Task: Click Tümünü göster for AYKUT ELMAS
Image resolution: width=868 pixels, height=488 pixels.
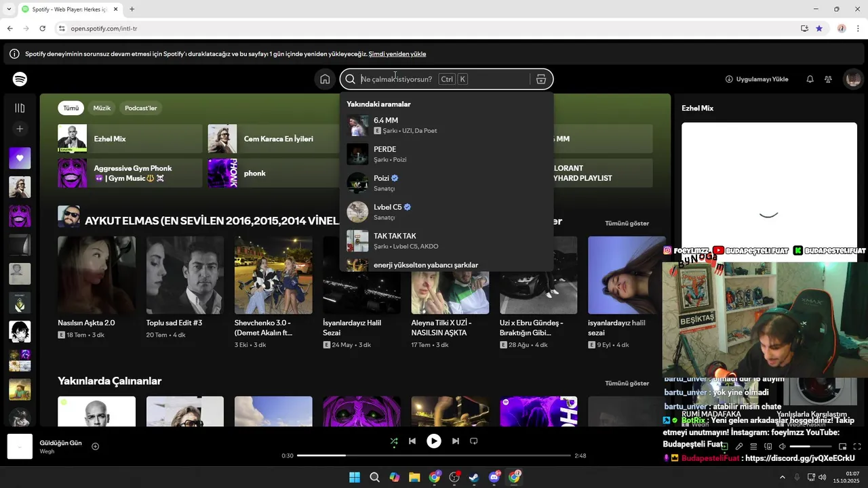Action: [627, 223]
